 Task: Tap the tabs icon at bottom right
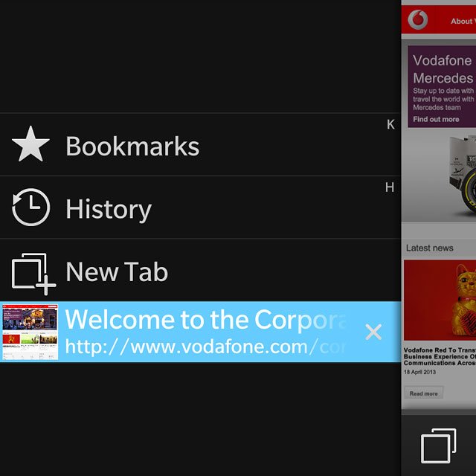tap(438, 446)
